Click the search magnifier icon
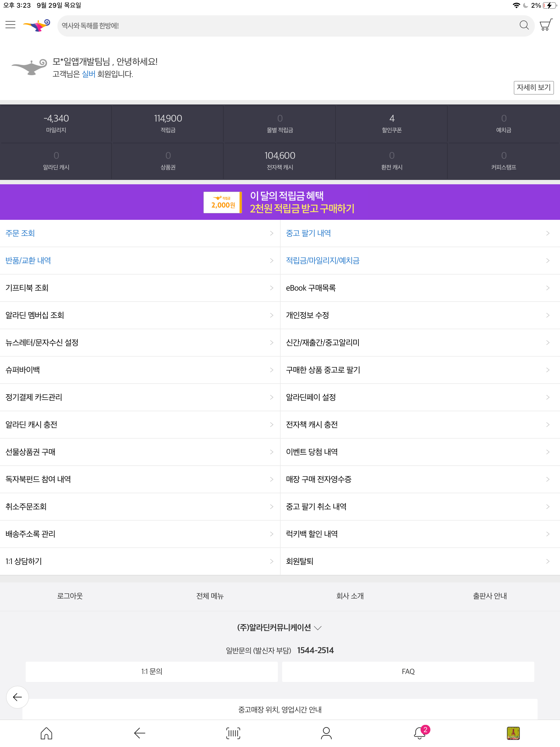This screenshot has width=560, height=747. tap(524, 25)
